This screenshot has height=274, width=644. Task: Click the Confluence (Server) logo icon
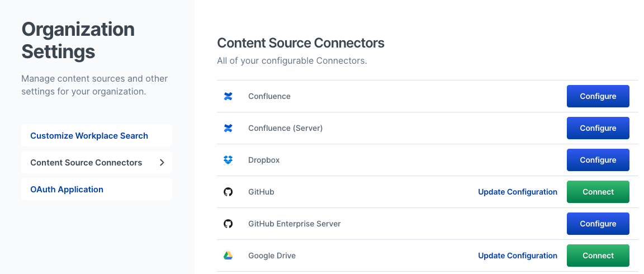228,128
